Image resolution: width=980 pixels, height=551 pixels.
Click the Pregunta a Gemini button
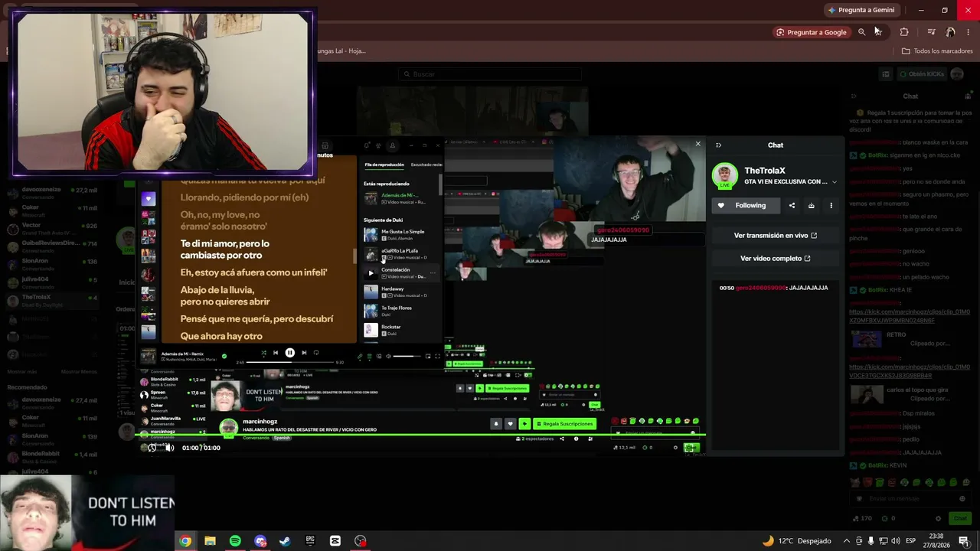click(x=861, y=10)
